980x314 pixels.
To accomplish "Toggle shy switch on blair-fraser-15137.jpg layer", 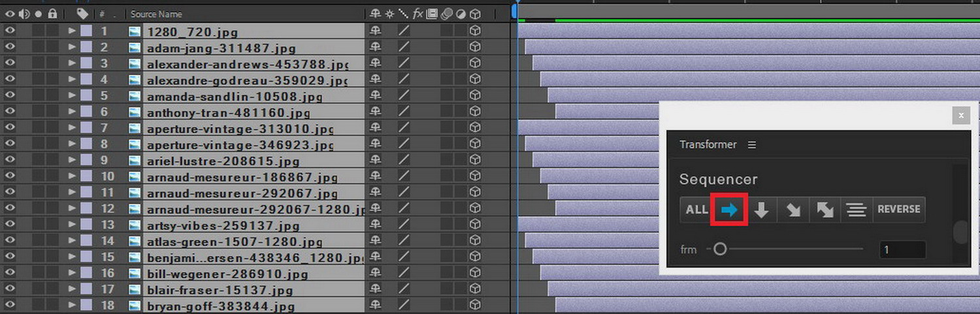I will [375, 290].
